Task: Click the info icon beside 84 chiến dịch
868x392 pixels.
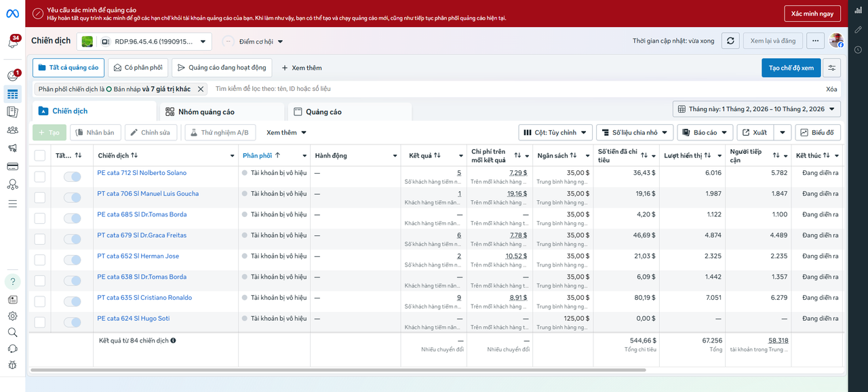Action: click(x=174, y=340)
